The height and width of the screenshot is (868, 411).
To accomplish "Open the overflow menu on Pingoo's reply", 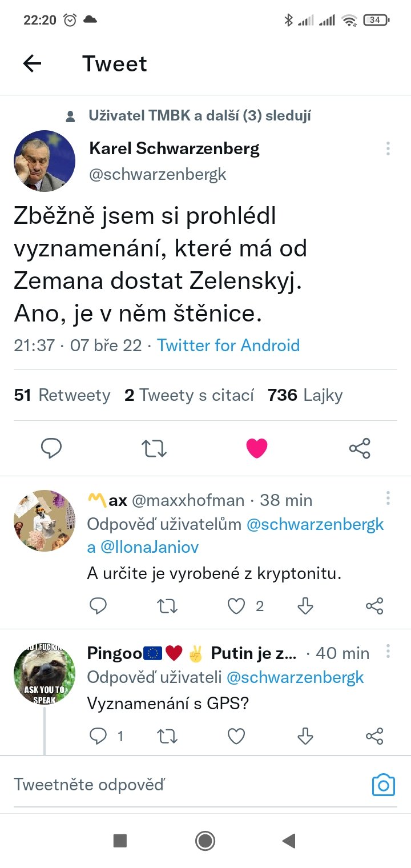I will (388, 651).
